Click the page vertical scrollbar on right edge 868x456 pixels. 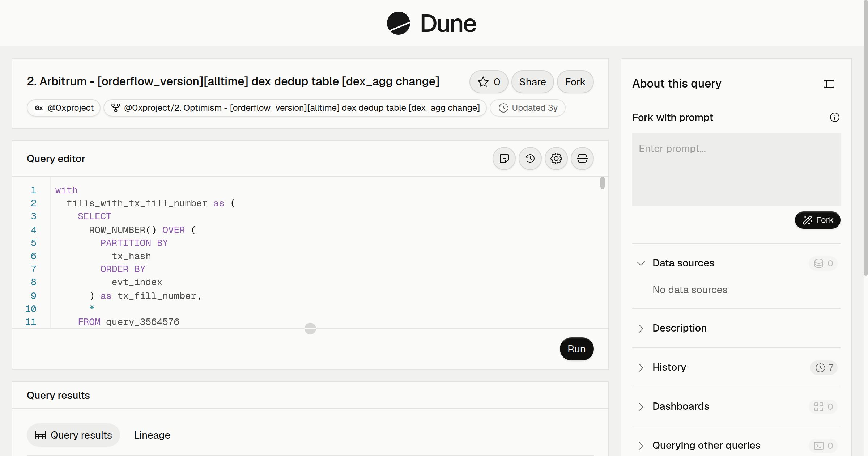[x=865, y=138]
